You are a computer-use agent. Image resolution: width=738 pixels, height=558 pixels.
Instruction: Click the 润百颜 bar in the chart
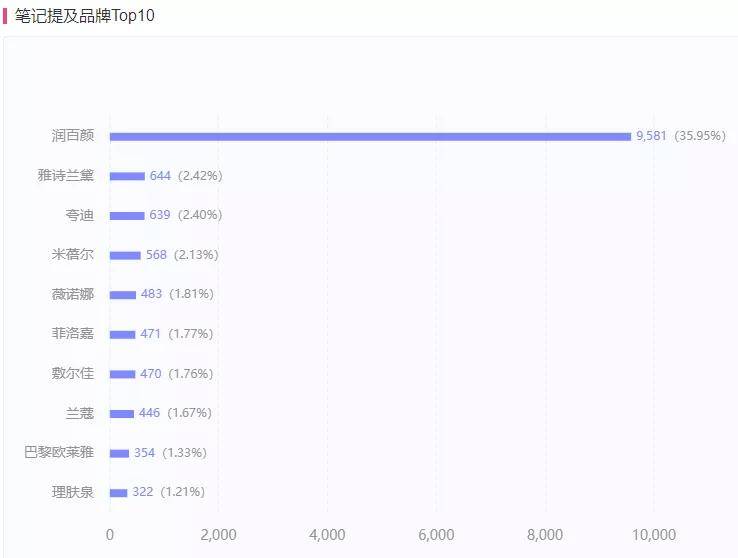[x=370, y=136]
